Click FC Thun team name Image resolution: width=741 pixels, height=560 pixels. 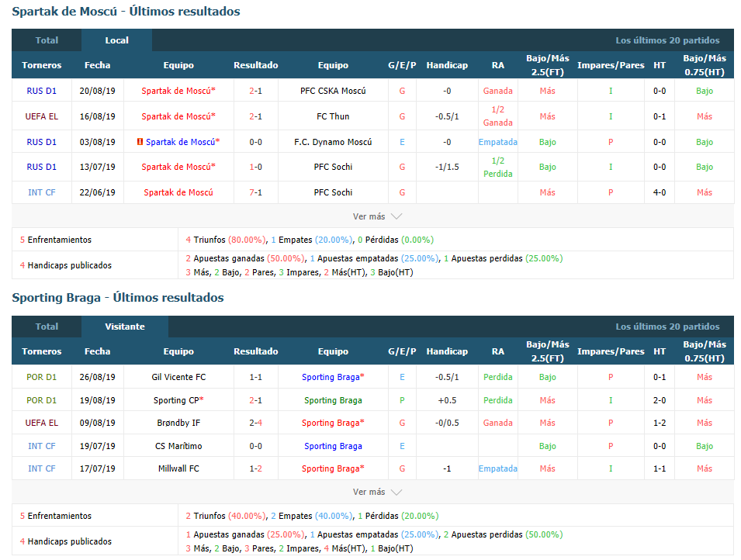pyautogui.click(x=333, y=116)
